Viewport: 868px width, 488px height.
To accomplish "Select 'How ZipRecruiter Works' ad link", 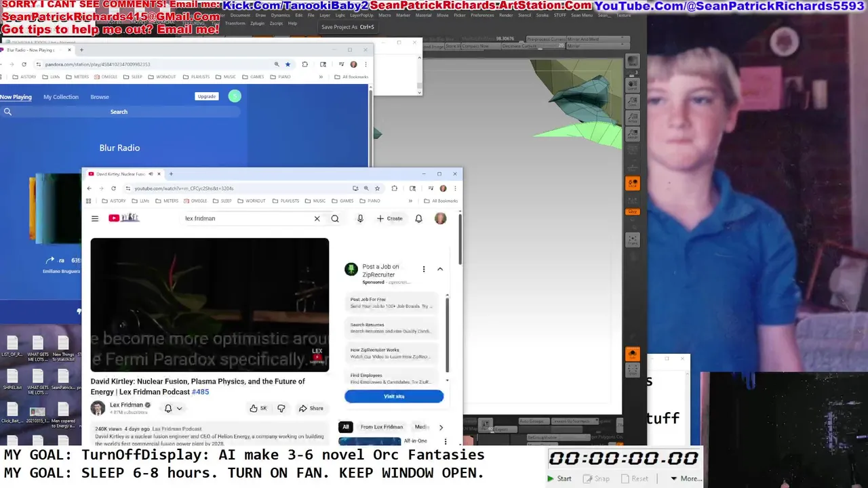I will click(390, 353).
